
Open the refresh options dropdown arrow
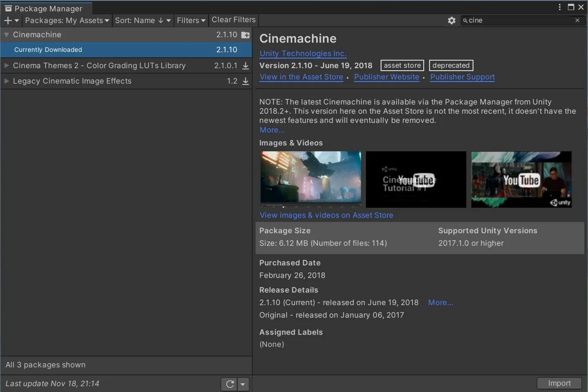point(243,384)
